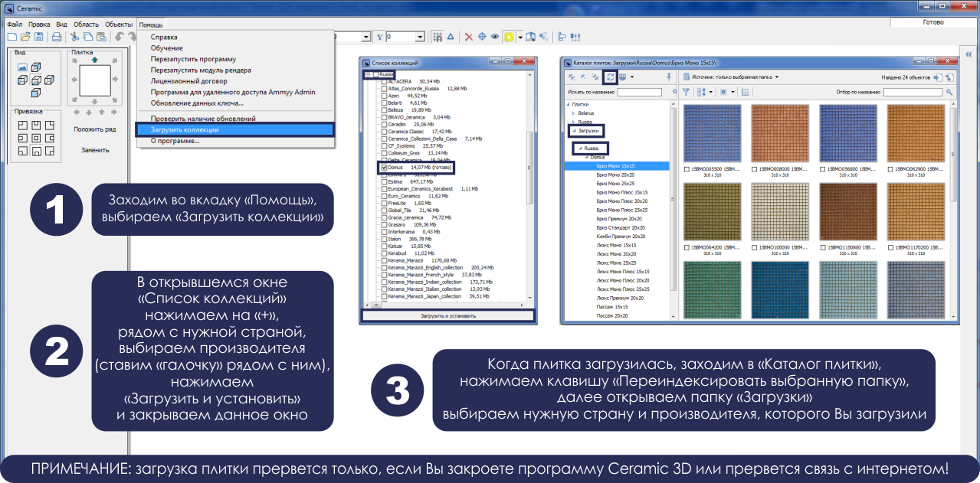Click the eye visibility icon in main toolbar
This screenshot has width=980, height=483.
(495, 36)
